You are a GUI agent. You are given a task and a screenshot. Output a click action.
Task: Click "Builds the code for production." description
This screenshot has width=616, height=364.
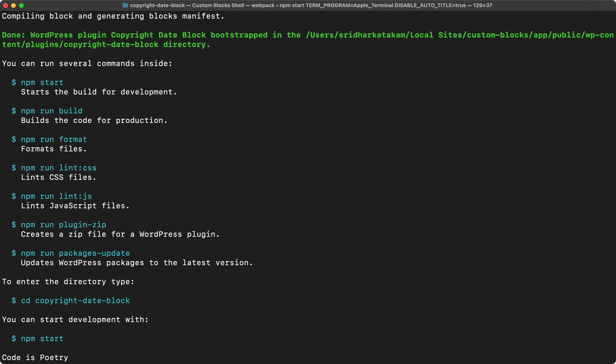(x=94, y=120)
